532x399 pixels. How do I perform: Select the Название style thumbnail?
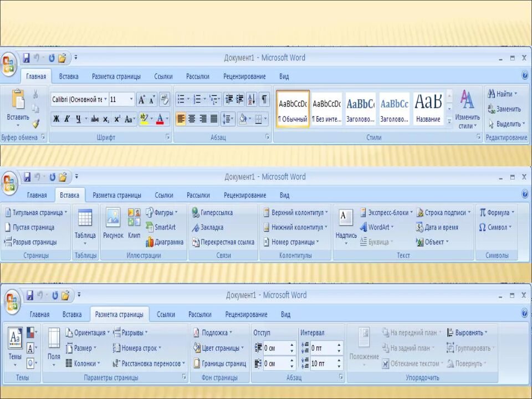click(428, 109)
